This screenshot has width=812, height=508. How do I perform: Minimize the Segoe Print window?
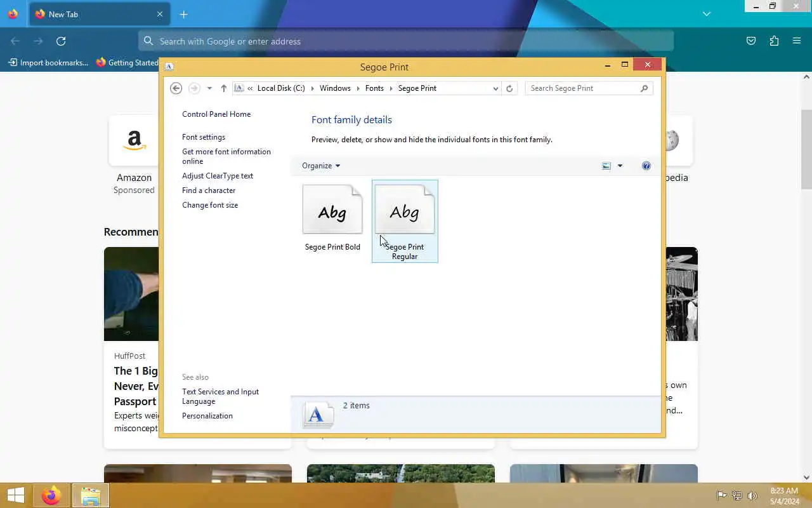click(x=607, y=65)
